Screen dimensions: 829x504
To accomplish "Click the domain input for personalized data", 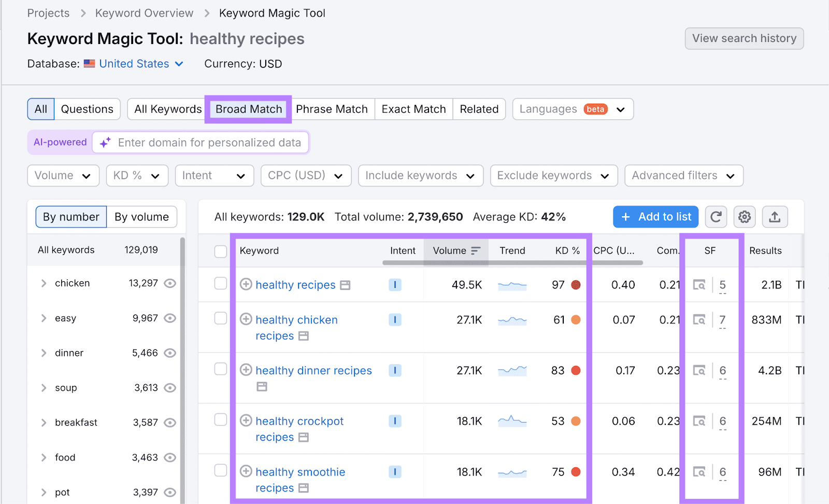I will click(207, 142).
